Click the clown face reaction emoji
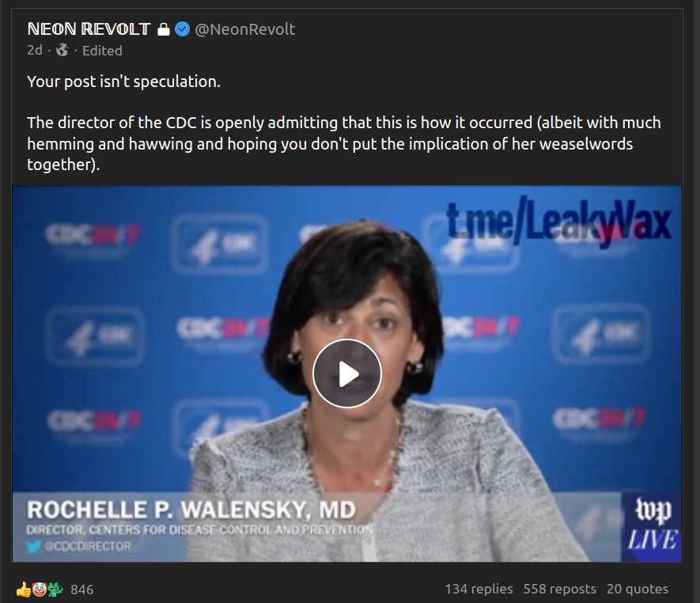 point(40,590)
